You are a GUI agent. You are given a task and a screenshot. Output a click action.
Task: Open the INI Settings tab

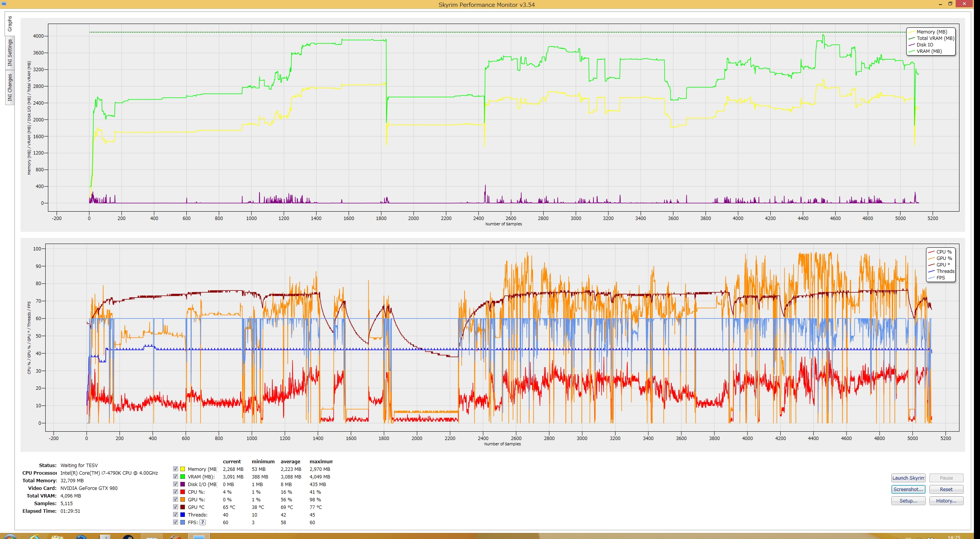(10, 53)
